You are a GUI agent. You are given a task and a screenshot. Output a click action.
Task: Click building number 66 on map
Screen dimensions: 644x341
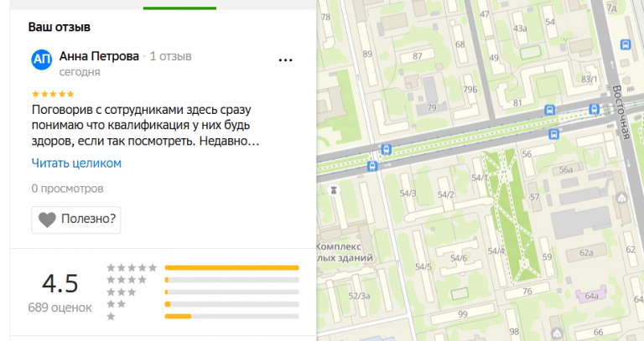click(598, 332)
